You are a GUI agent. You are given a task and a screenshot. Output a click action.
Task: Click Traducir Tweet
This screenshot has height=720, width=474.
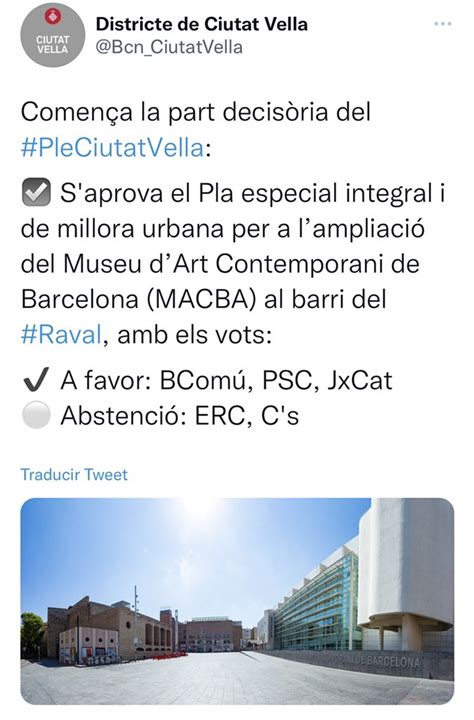pyautogui.click(x=74, y=474)
